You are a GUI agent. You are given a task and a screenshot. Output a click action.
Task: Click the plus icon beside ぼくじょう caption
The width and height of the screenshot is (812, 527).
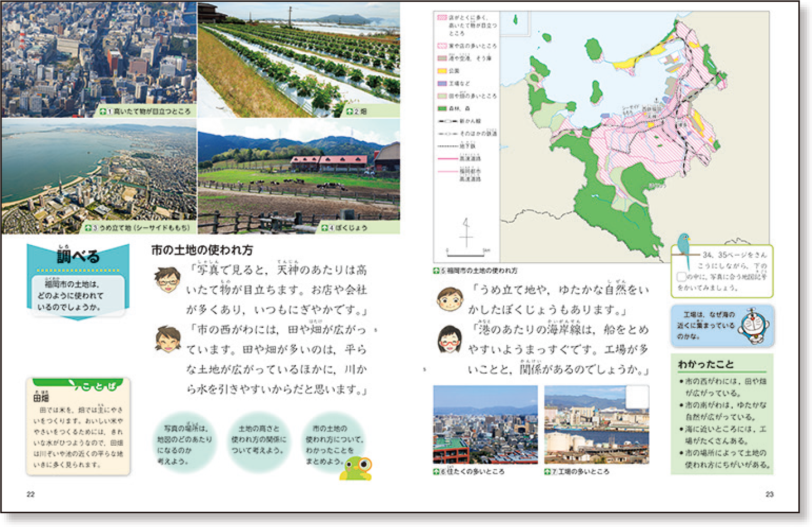click(x=324, y=228)
